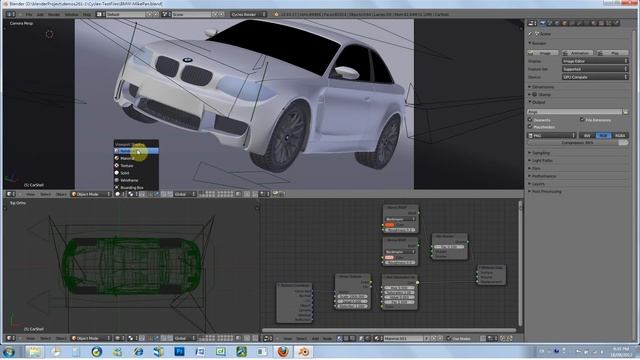Click the editor type icon in top ortho viewport
640x360 pixels.
click(10, 338)
